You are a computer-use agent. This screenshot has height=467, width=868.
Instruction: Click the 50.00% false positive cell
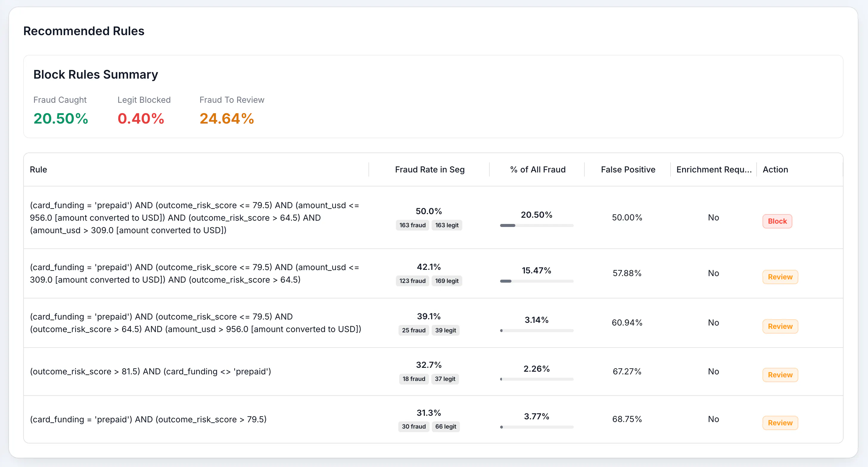point(627,218)
